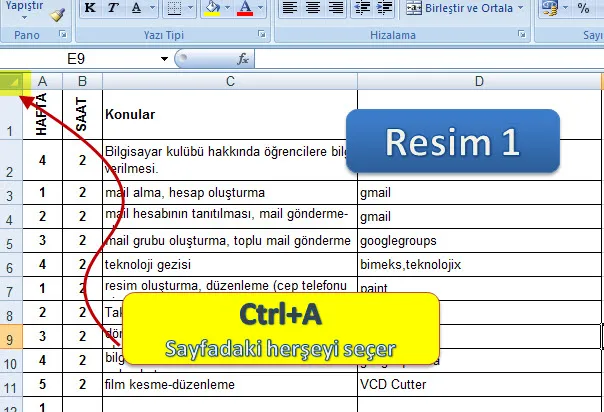
Task: Open Hizalama dialog launcher
Action: (x=521, y=35)
